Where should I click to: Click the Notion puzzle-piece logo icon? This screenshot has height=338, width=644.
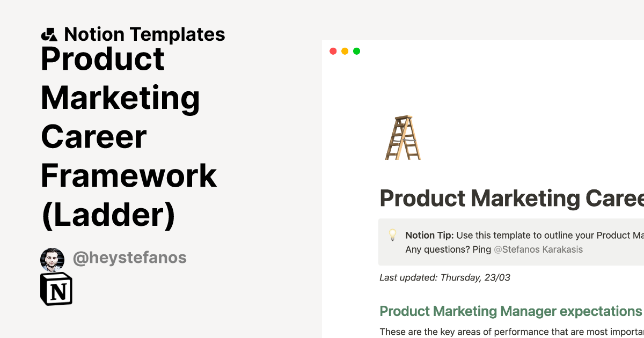[x=49, y=34]
